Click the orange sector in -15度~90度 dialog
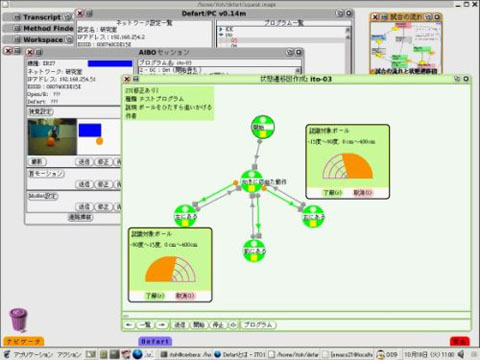The height and width of the screenshot is (360, 480). (358, 167)
